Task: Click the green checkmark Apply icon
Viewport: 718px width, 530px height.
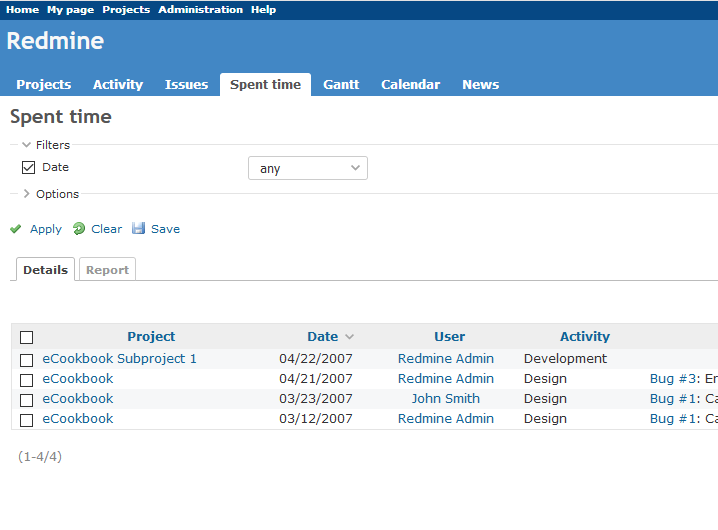Action: tap(16, 229)
